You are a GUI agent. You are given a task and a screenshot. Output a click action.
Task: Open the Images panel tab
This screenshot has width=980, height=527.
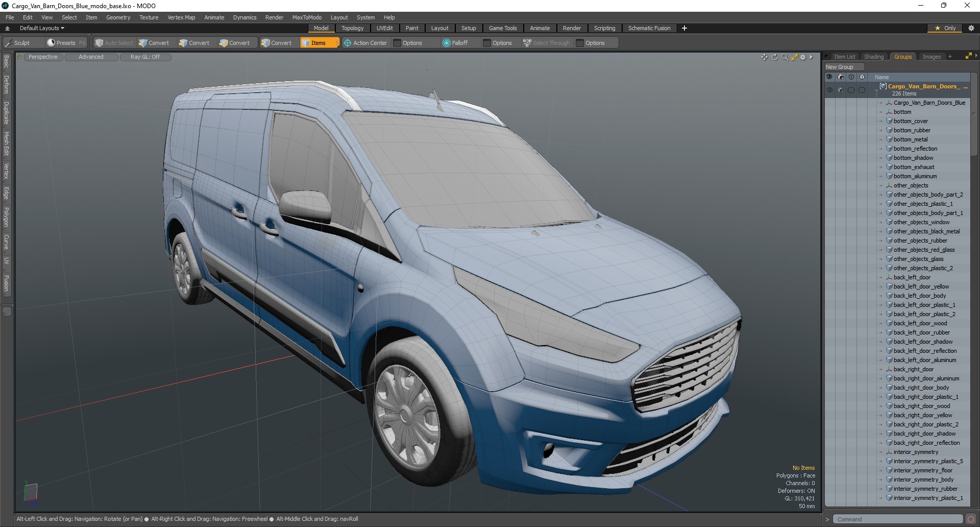932,57
